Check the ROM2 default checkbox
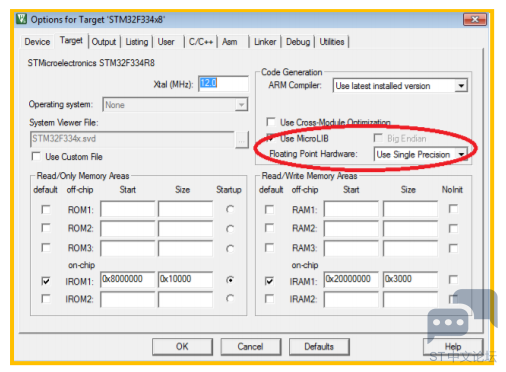Image resolution: width=506 pixels, height=372 pixels. (x=46, y=228)
